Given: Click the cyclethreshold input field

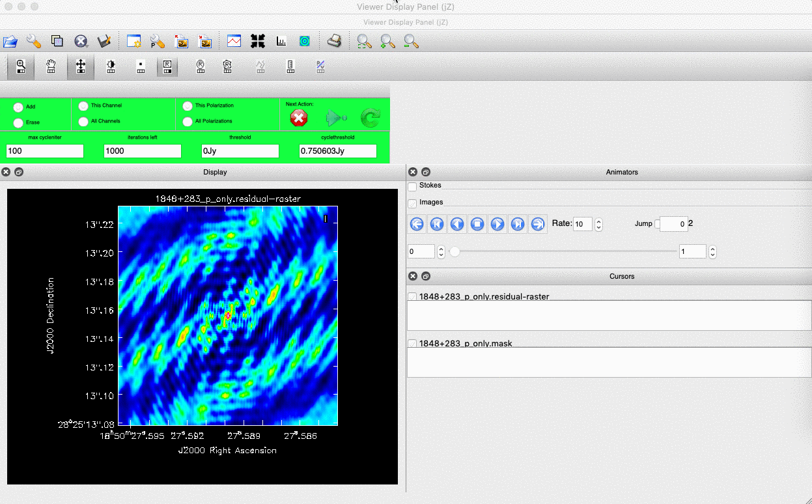Looking at the screenshot, I should click(338, 151).
